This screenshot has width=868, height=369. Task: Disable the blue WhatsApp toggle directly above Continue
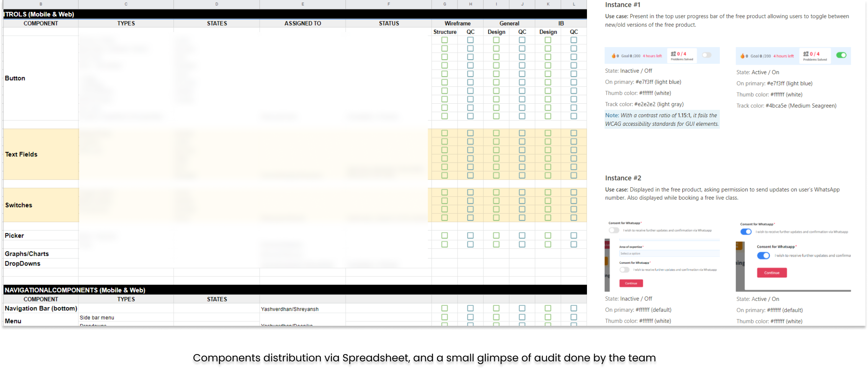[x=763, y=255]
